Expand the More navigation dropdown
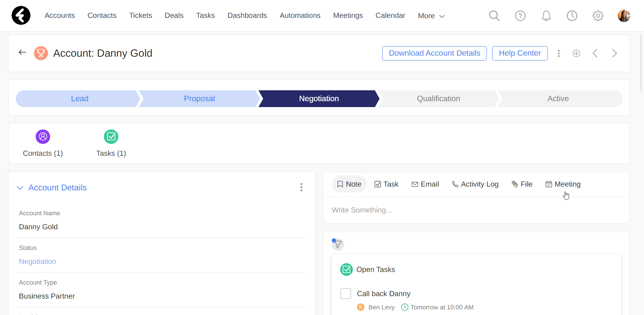 pos(431,16)
